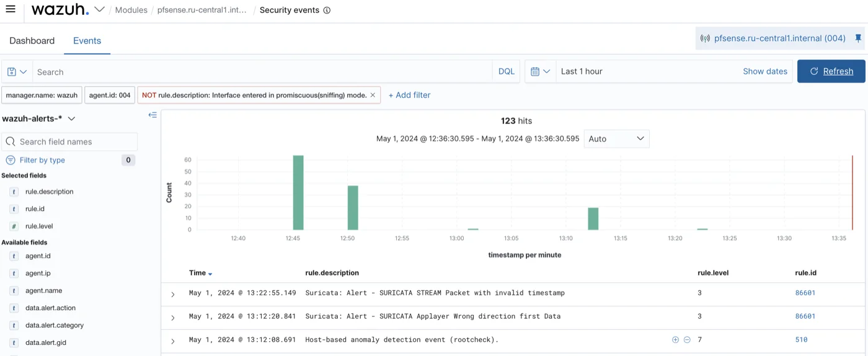The width and height of the screenshot is (868, 356).
Task: Click the Wazuh logo
Action: (x=60, y=9)
